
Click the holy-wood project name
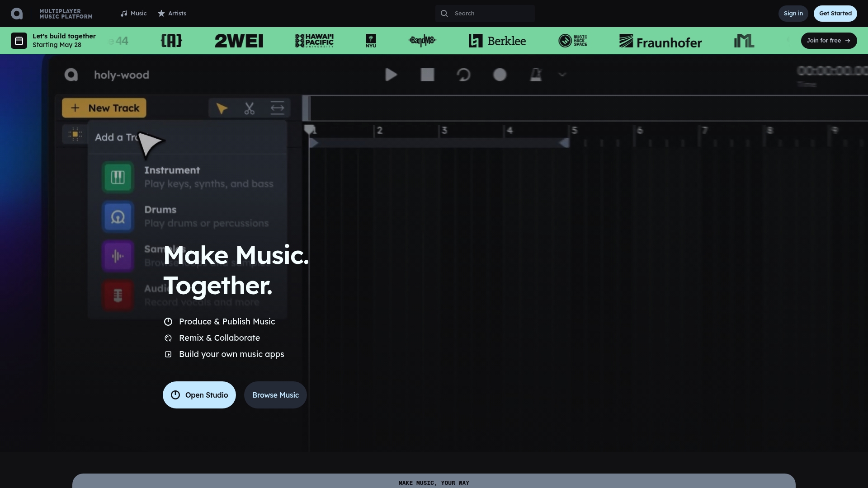(x=122, y=75)
